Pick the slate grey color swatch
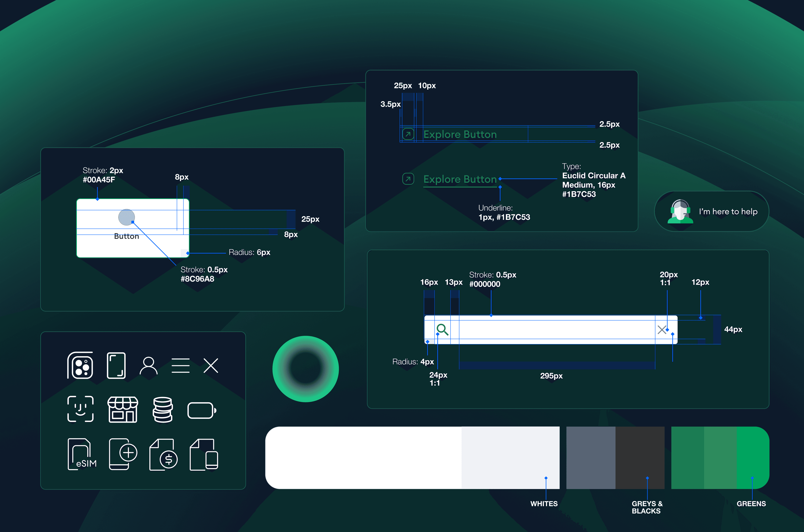The height and width of the screenshot is (532, 804). [591, 458]
